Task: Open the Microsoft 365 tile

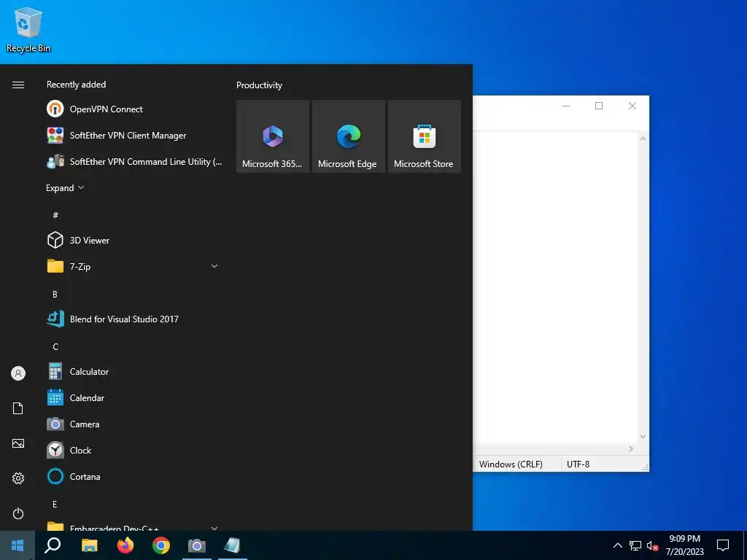Action: (x=273, y=136)
